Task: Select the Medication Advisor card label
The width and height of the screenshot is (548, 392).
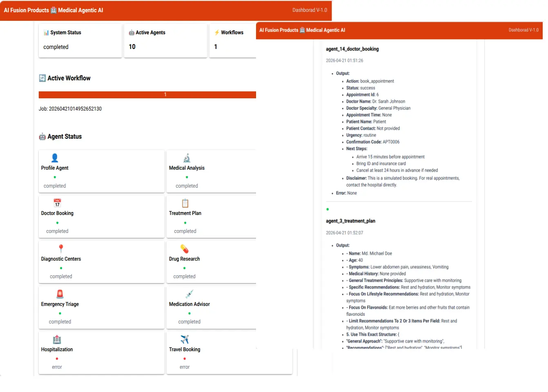Action: point(189,304)
